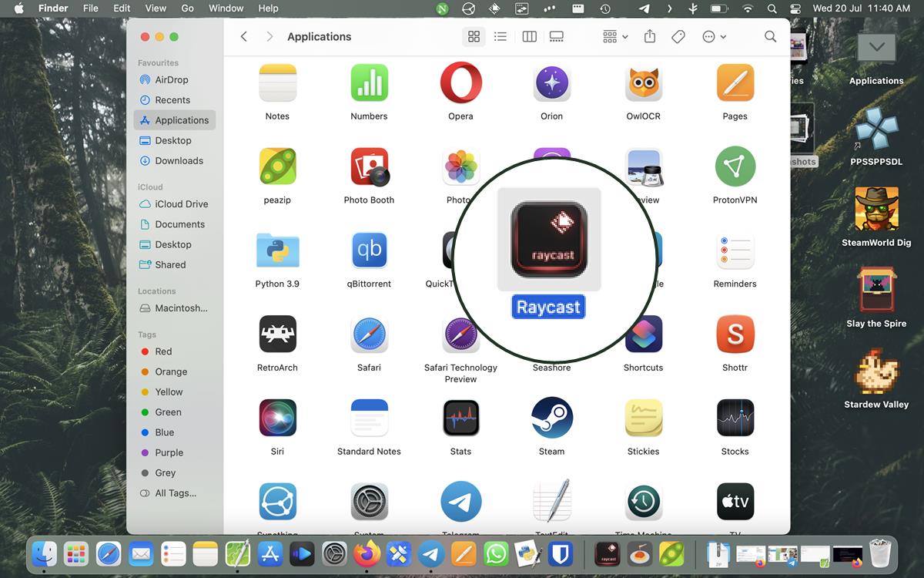Go back in Finder window

(243, 36)
